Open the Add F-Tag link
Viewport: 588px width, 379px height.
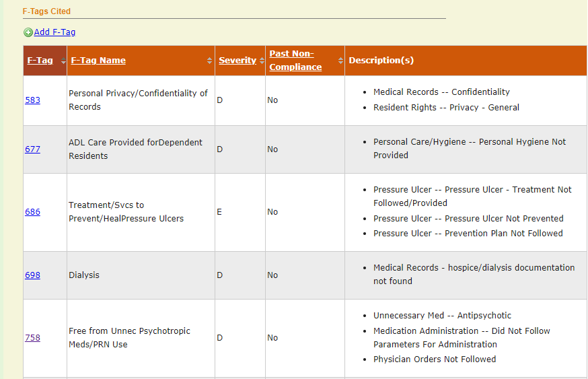[x=54, y=32]
